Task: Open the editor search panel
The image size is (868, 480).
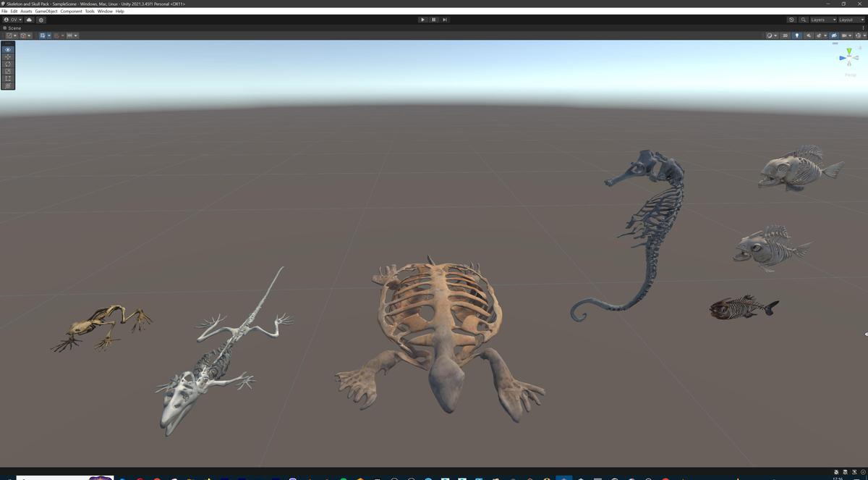Action: (x=804, y=20)
